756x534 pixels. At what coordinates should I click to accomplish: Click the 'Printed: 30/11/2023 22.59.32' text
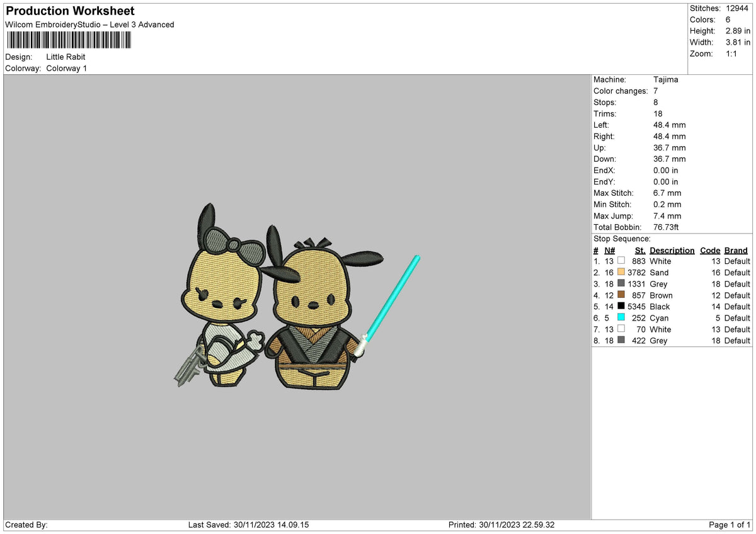501,525
